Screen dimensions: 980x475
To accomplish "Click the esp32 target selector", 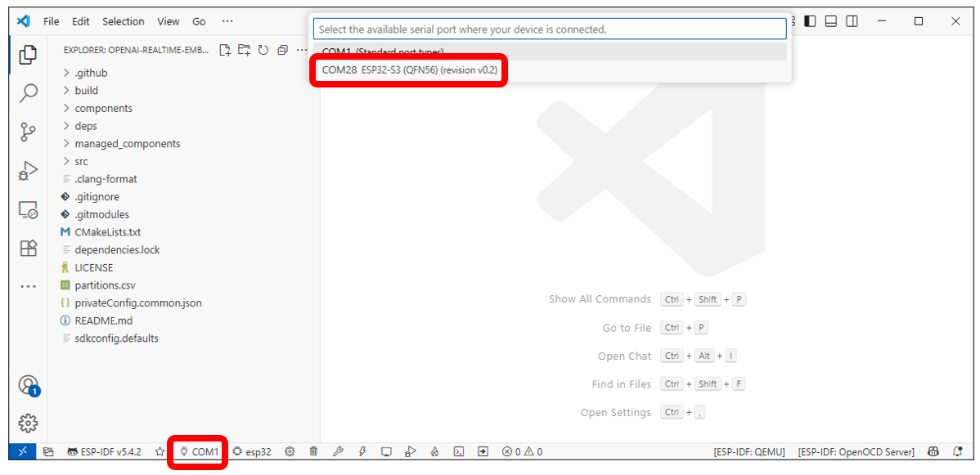I will [x=252, y=451].
